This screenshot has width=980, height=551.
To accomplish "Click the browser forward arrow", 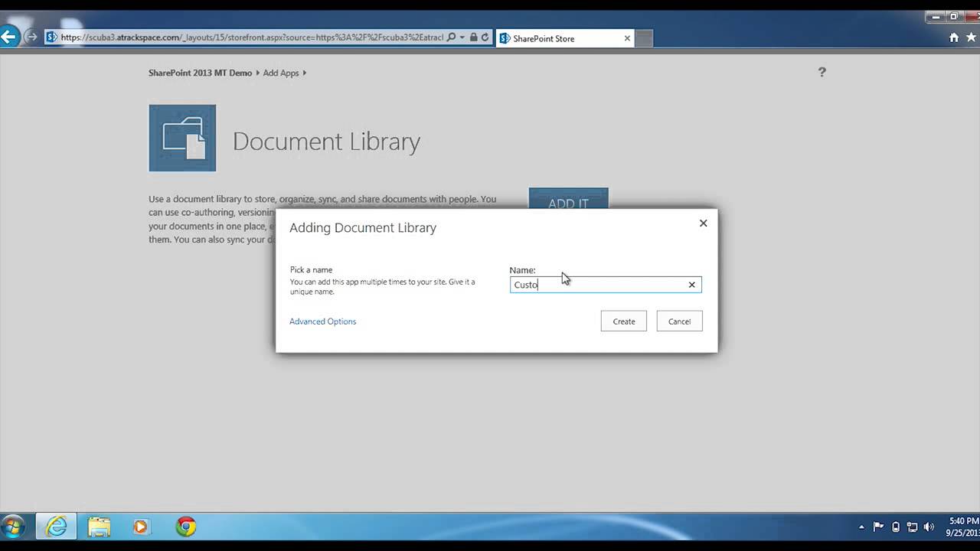I will tap(31, 37).
